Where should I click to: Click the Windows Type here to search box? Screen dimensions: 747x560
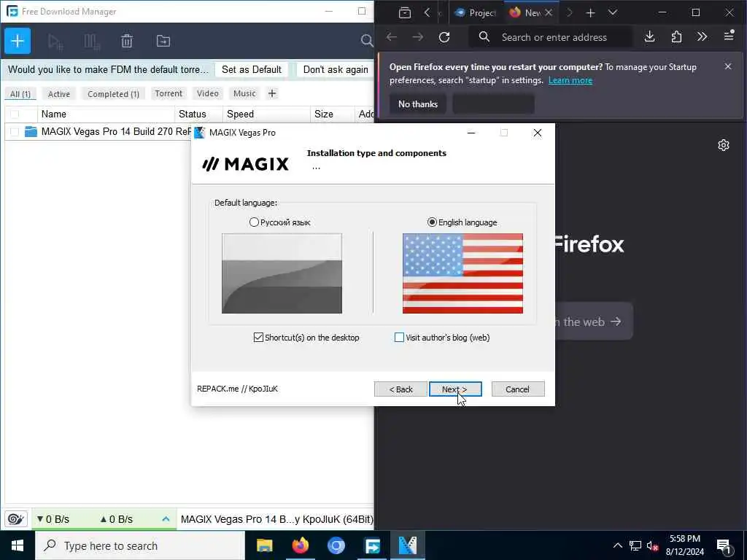[x=139, y=545]
